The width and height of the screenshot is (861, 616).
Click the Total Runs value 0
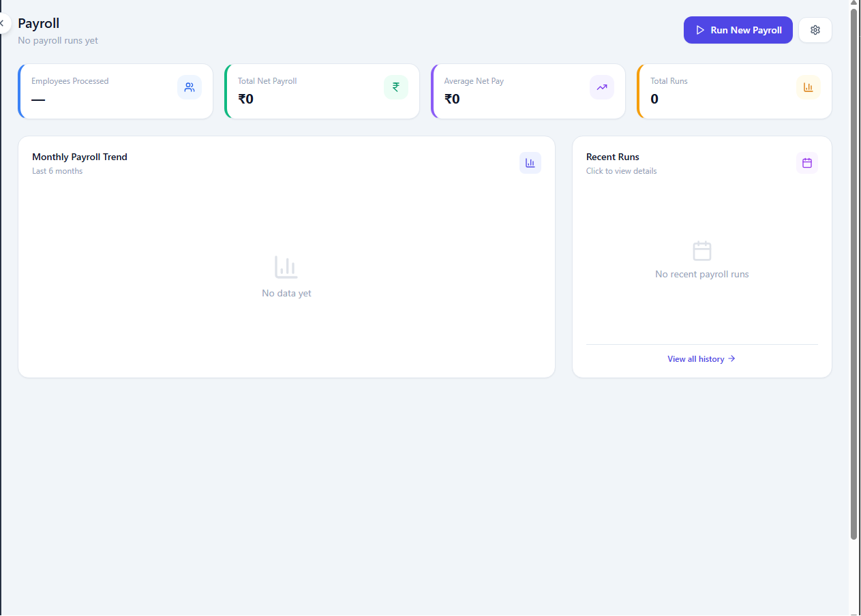654,99
